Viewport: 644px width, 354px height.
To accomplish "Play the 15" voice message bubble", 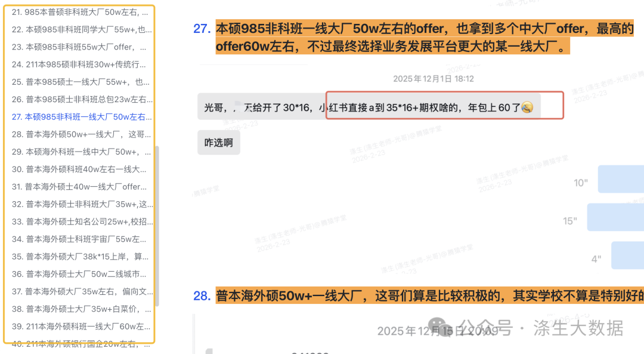I will click(615, 217).
